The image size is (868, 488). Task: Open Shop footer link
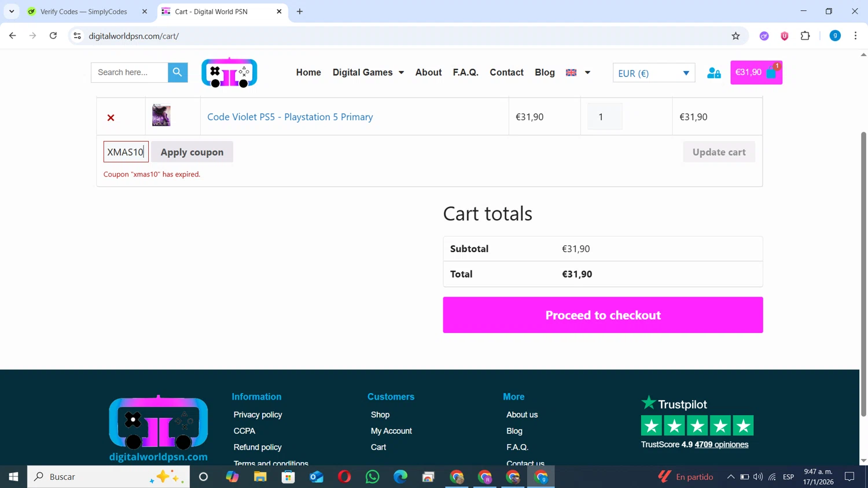(x=380, y=415)
